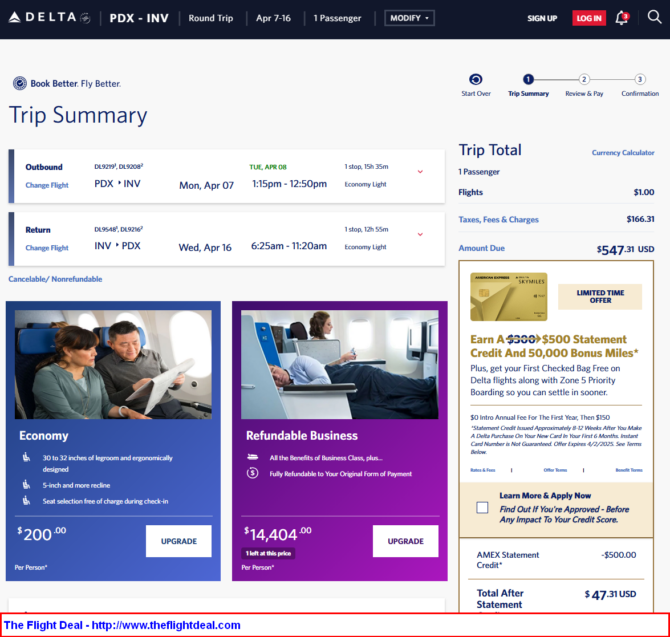
Task: Click the Start Over circular arrow icon
Action: [x=476, y=79]
